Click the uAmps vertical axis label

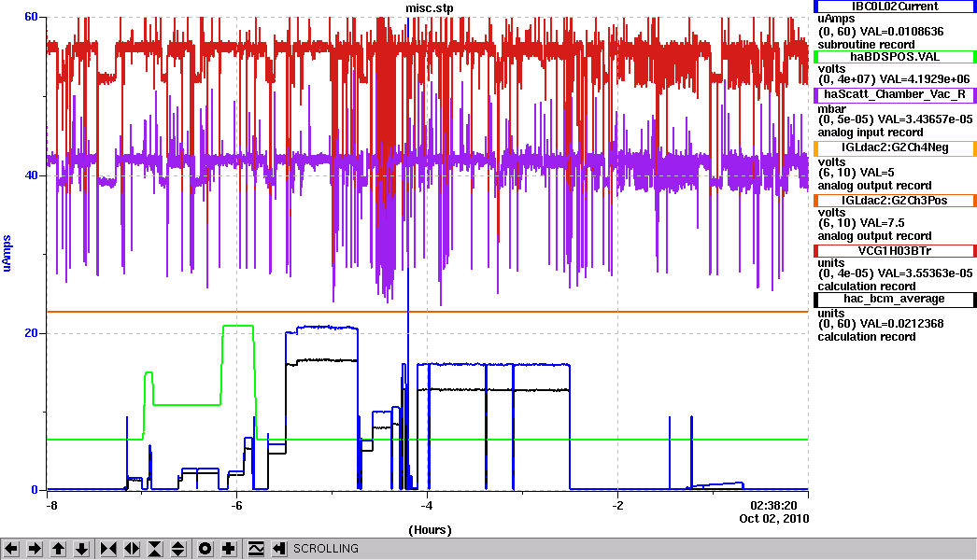click(7, 253)
